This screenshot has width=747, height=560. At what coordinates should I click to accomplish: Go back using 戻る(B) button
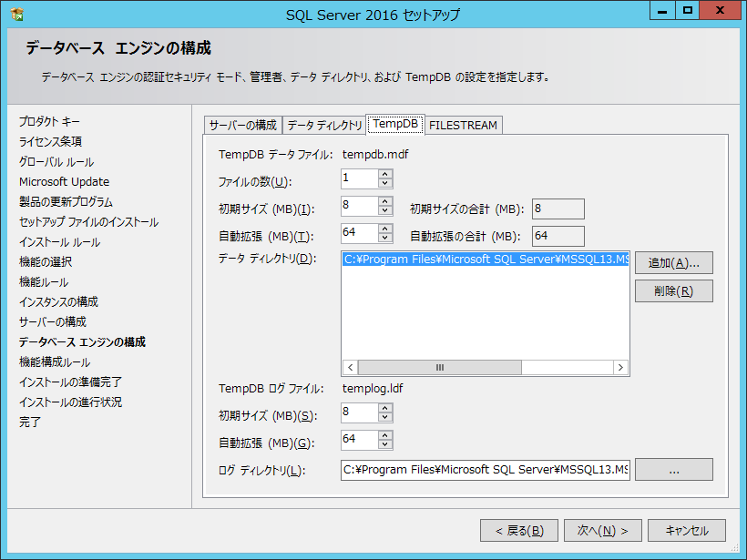(518, 531)
